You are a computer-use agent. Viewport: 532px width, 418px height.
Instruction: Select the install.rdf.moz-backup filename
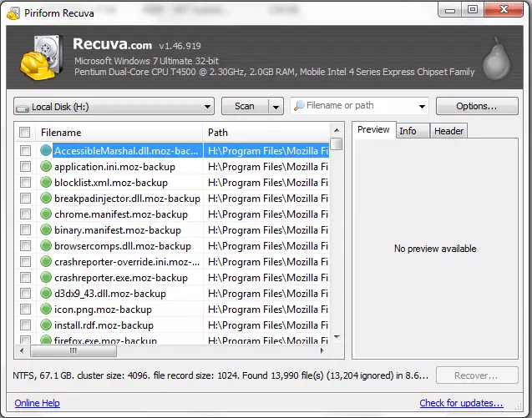point(104,325)
